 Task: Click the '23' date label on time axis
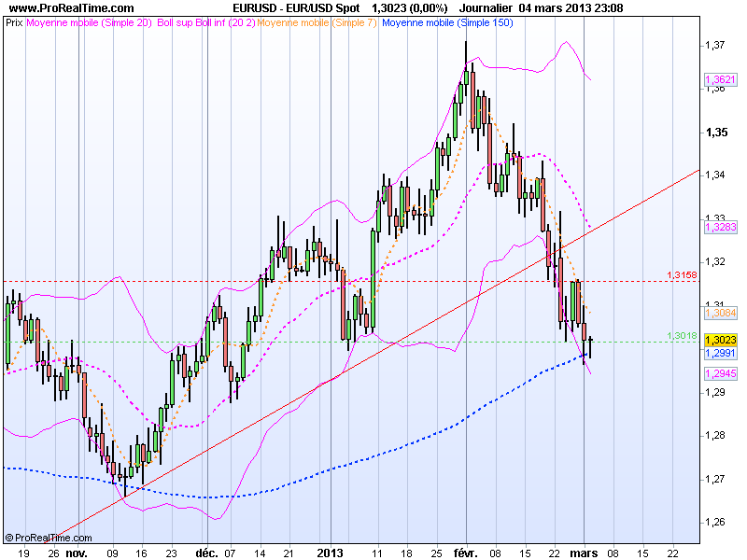171,553
